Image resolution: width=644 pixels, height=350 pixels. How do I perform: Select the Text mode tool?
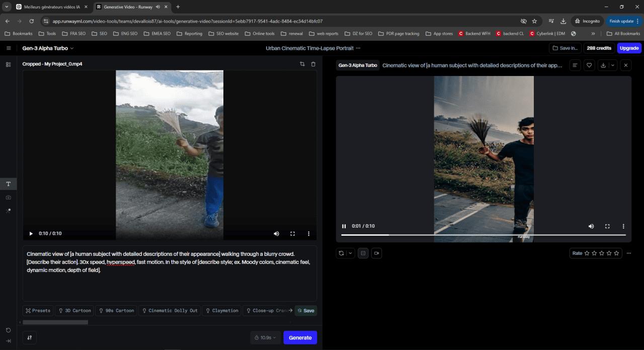click(x=9, y=184)
